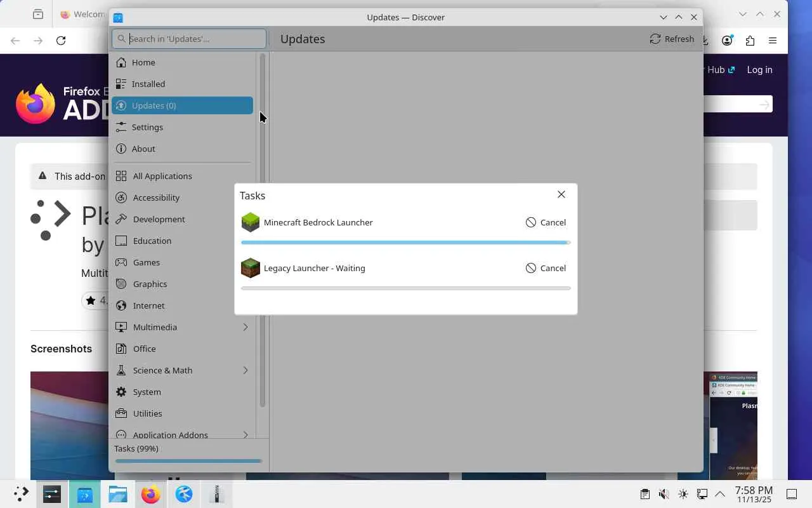Open the archive zipper app on taskbar

217,494
